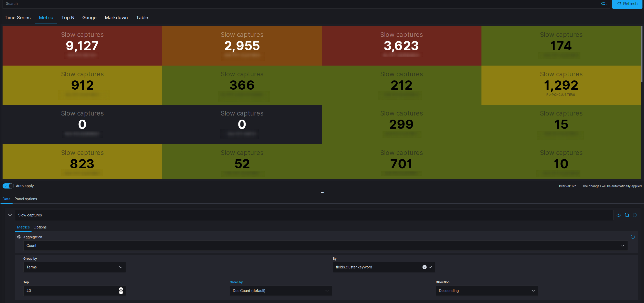The height and width of the screenshot is (303, 644).
Task: Click the 3,623 Slow captures tile
Action: (401, 46)
